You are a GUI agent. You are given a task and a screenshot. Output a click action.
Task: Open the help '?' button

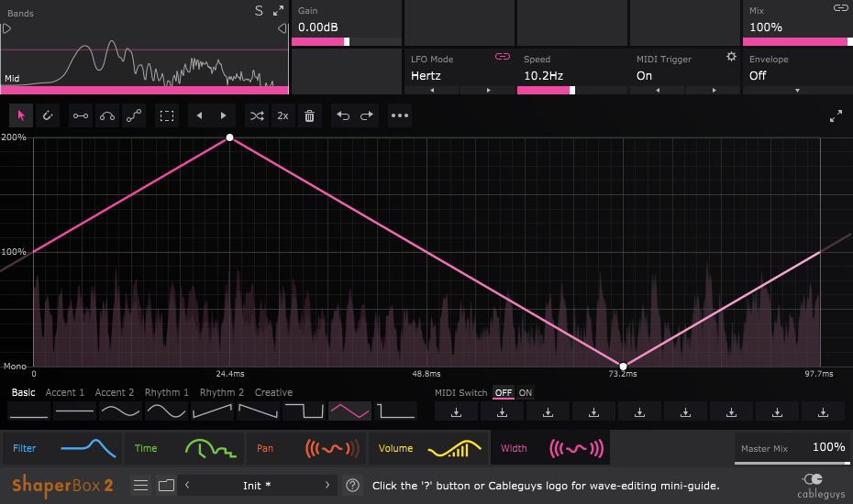352,485
